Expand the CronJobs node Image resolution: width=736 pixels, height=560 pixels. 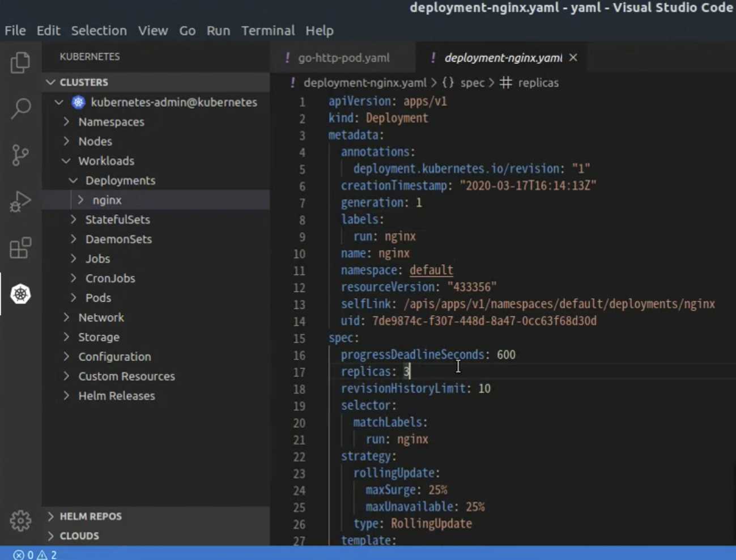pyautogui.click(x=74, y=278)
